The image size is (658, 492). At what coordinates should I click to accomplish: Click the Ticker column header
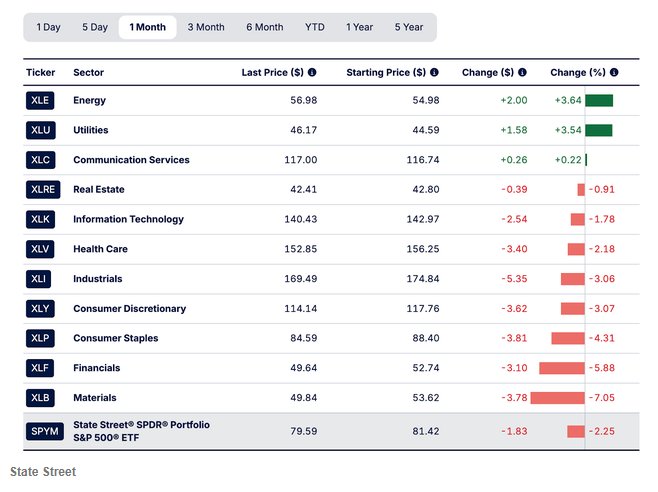[x=40, y=72]
